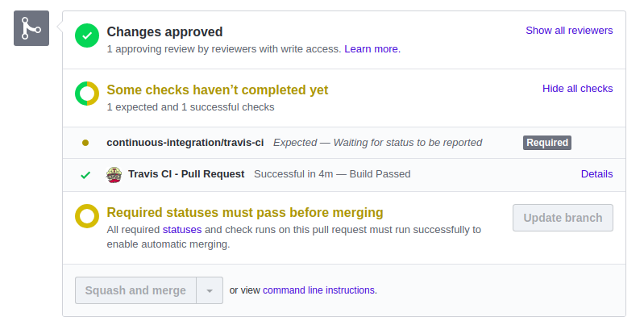Click the green check beside Travis CI
644x321 pixels.
pos(85,175)
